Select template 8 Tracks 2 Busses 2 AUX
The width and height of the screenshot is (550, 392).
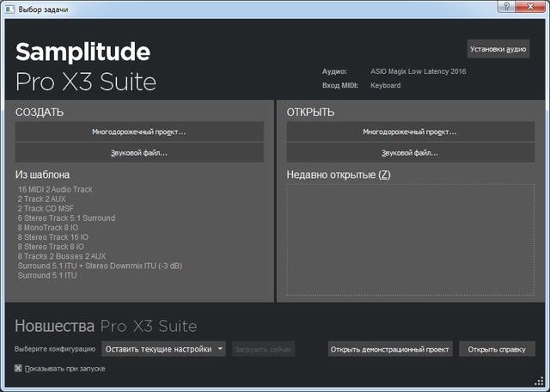tap(62, 256)
